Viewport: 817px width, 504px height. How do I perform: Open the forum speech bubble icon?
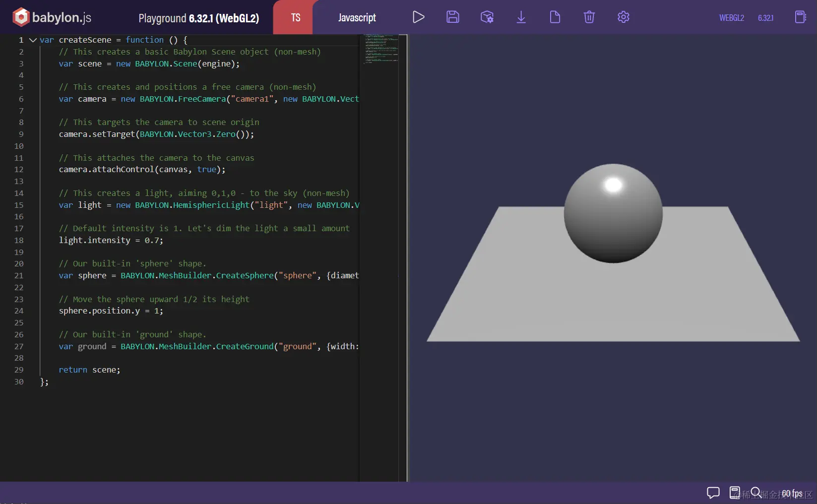coord(713,493)
